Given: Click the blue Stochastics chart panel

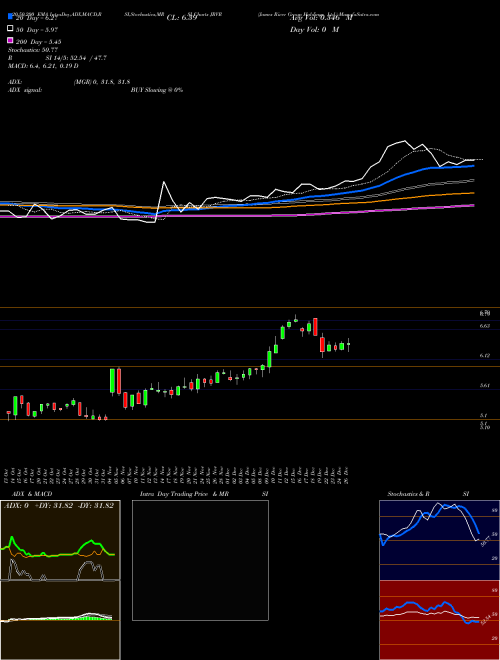Looking at the screenshot, I should [439, 540].
